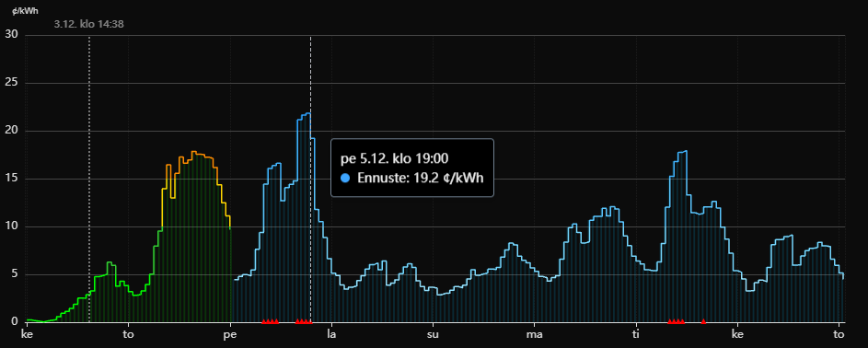Click the su day label on x-axis
The width and height of the screenshot is (868, 348).
pos(433,333)
